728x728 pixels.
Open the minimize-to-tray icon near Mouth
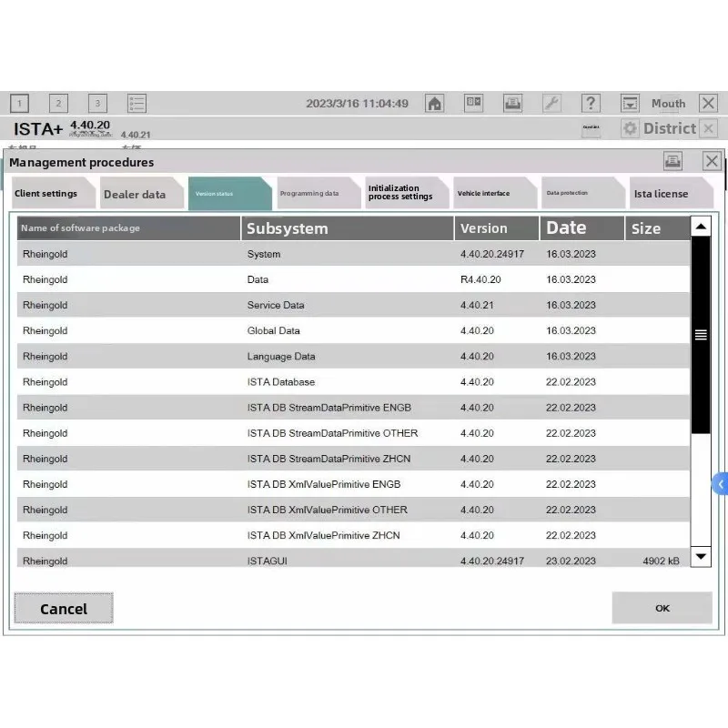pyautogui.click(x=630, y=103)
